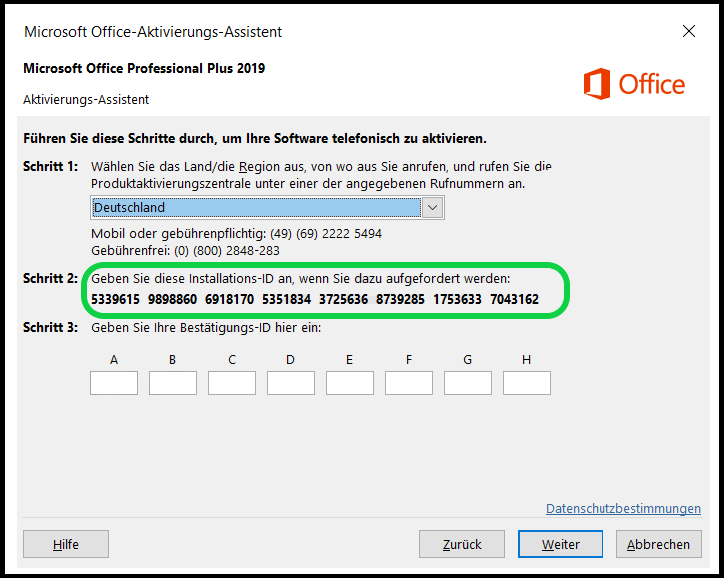Click confirmation ID field D

click(x=291, y=383)
